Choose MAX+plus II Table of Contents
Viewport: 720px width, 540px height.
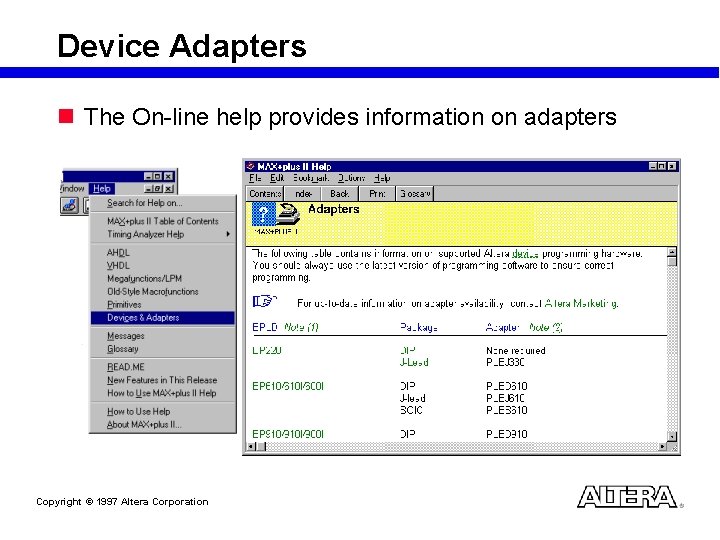[163, 221]
